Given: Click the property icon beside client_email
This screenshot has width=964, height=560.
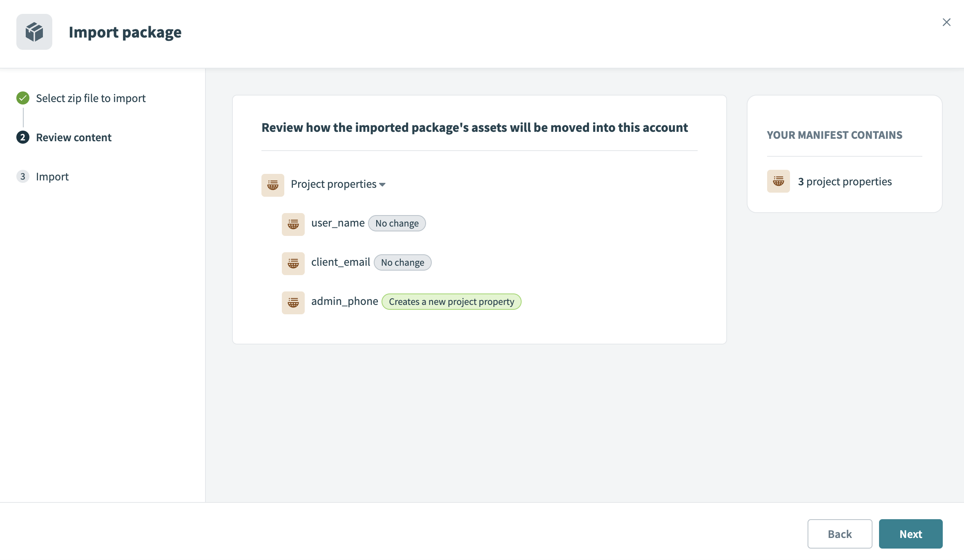Looking at the screenshot, I should pos(293,263).
